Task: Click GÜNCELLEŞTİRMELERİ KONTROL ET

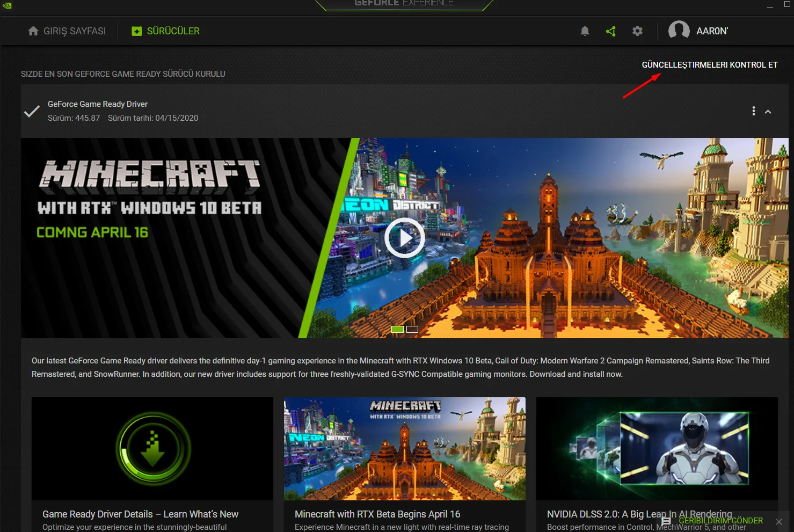Action: point(710,65)
